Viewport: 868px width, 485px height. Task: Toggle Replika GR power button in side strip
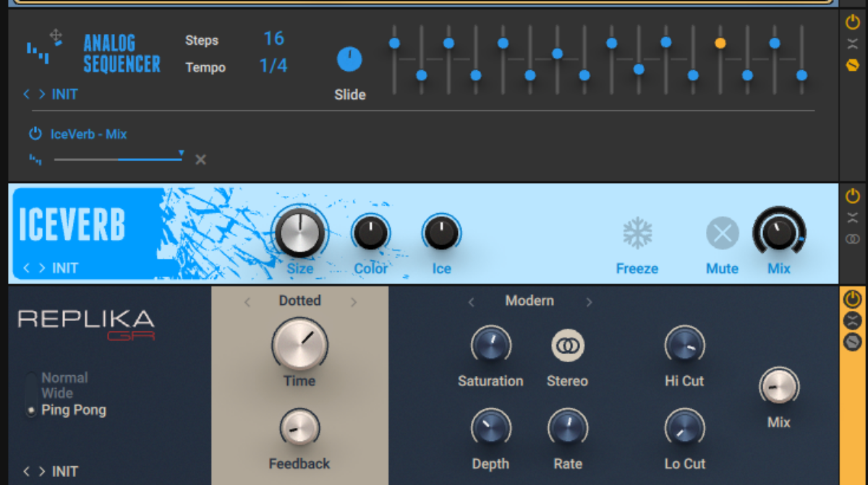coord(853,299)
